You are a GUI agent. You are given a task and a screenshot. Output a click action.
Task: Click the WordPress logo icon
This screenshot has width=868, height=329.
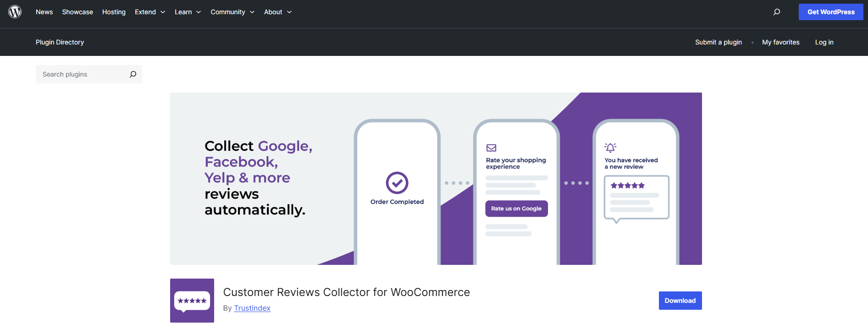pyautogui.click(x=15, y=12)
